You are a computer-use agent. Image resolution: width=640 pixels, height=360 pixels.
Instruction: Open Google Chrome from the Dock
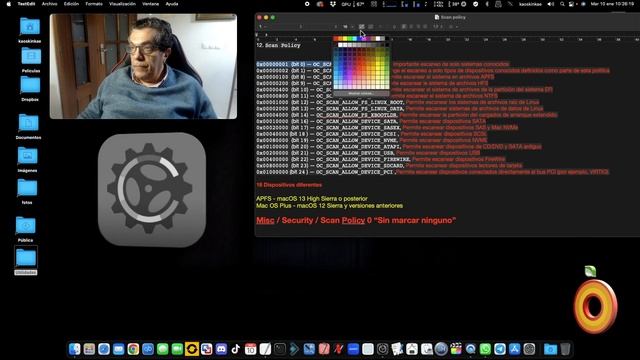tap(133, 349)
